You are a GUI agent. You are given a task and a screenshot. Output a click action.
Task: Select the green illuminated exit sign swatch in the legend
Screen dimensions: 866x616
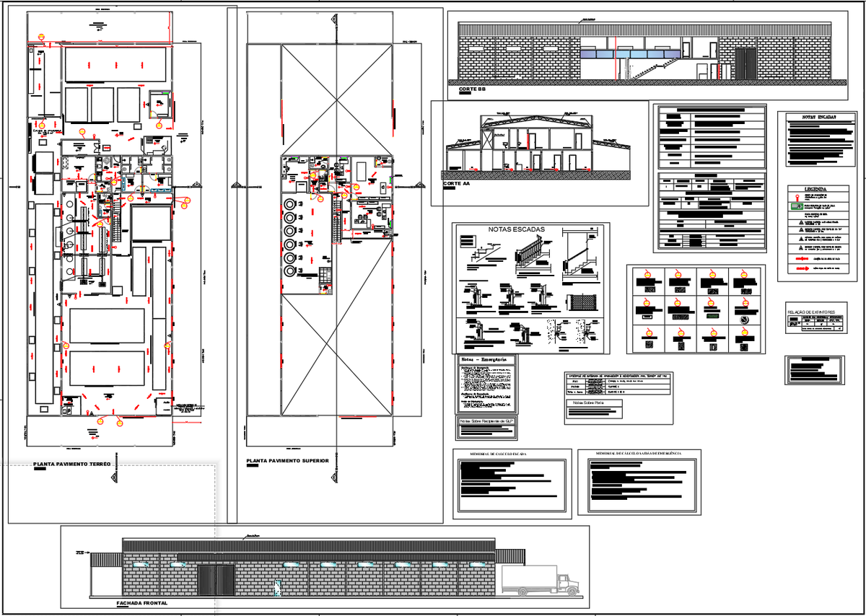coord(797,206)
